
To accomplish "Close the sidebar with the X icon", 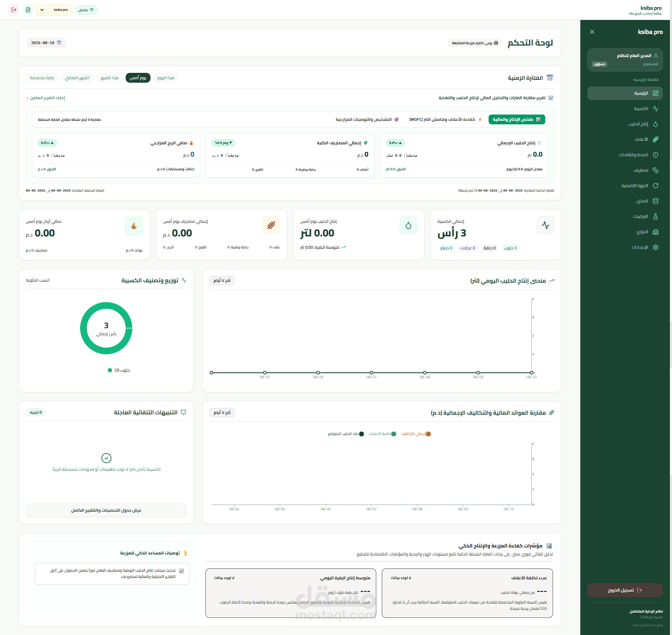I will click(x=592, y=32).
